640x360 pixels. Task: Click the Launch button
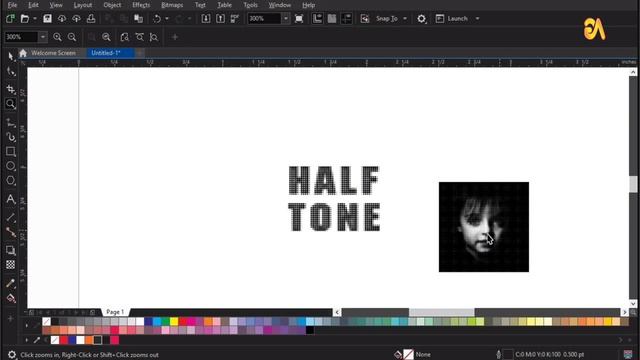[452, 18]
